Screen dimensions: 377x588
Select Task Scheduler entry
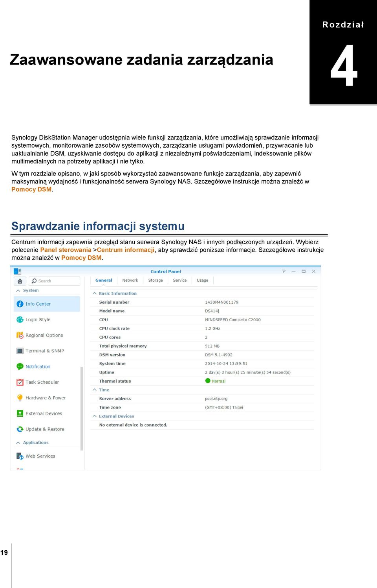tap(42, 382)
